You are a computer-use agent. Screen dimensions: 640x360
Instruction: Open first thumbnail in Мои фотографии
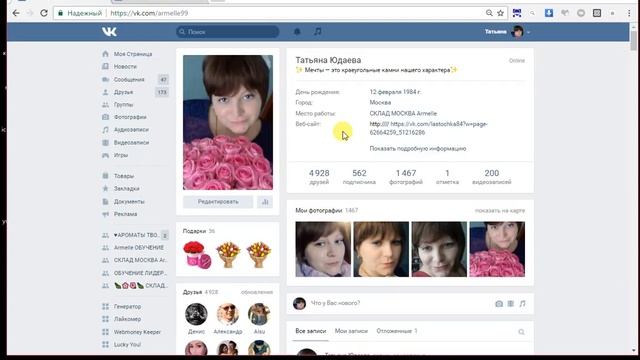(323, 249)
